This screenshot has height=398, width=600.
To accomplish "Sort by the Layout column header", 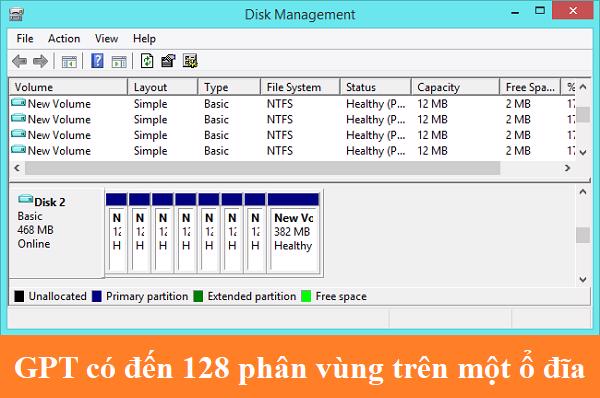I will pyautogui.click(x=163, y=87).
